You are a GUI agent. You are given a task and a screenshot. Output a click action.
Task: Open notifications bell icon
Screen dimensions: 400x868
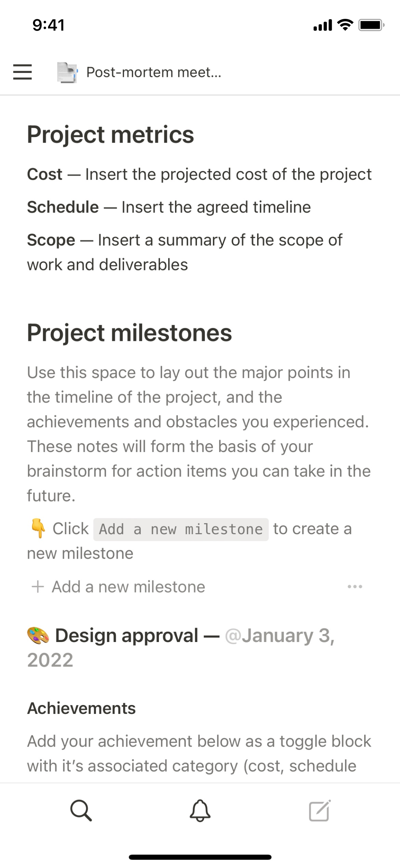pyautogui.click(x=200, y=810)
